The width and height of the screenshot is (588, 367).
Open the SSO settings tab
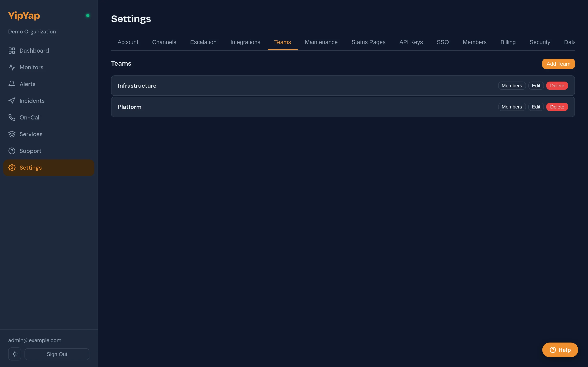[442, 42]
